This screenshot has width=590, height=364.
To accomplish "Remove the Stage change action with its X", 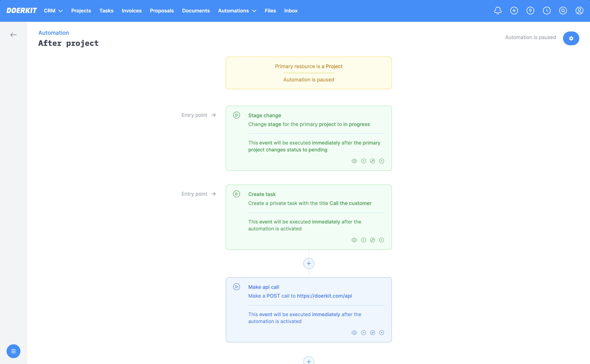I will 381,161.
